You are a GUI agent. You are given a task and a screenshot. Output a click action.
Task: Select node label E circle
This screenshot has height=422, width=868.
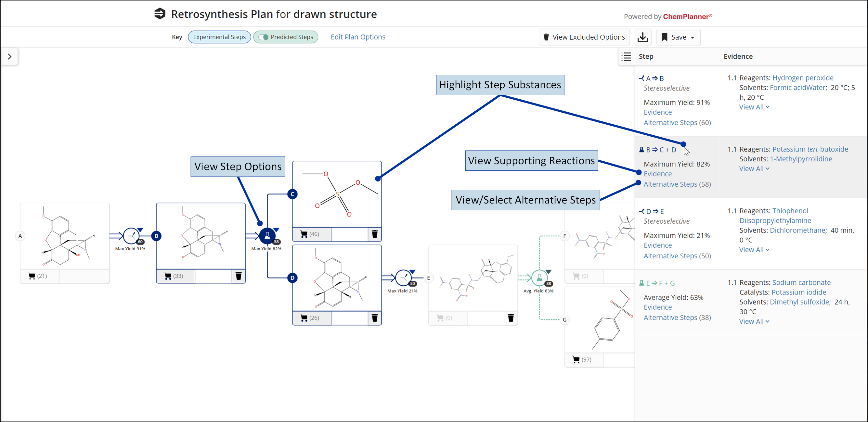[429, 278]
